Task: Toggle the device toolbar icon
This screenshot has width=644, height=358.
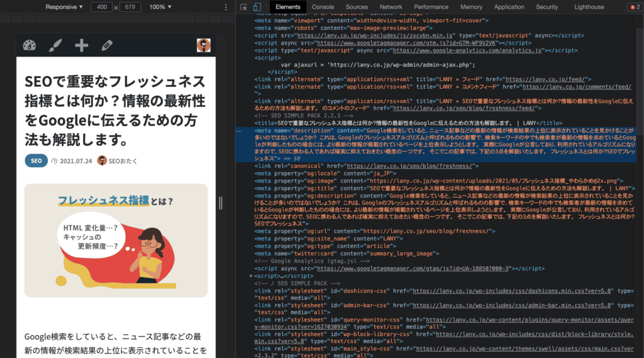Action: 257,7
